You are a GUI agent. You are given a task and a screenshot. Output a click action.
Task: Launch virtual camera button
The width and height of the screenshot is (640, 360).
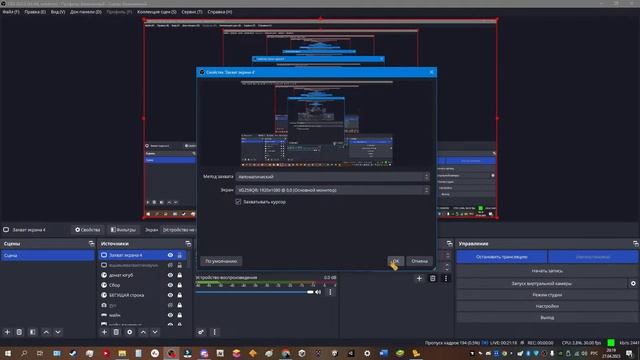pyautogui.click(x=542, y=283)
